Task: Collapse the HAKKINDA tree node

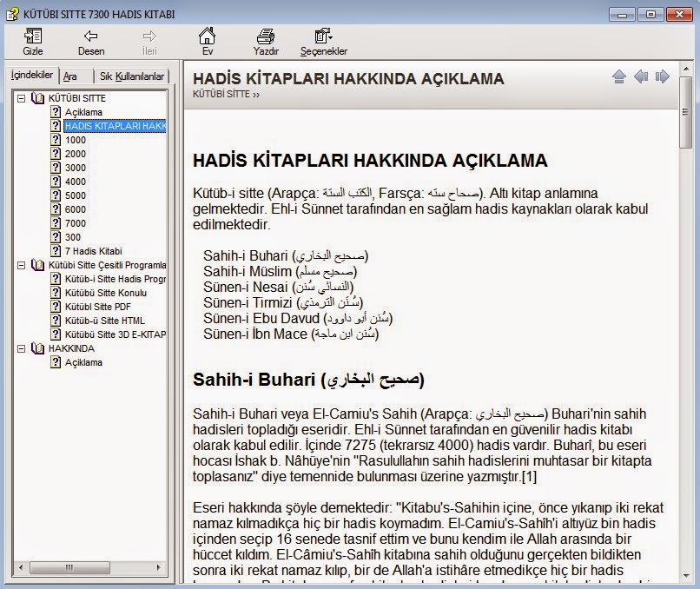Action: [x=21, y=348]
